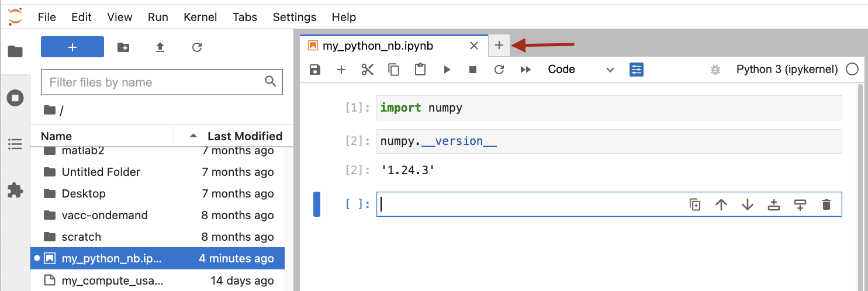Click the blue New Launcher plus button

point(72,47)
